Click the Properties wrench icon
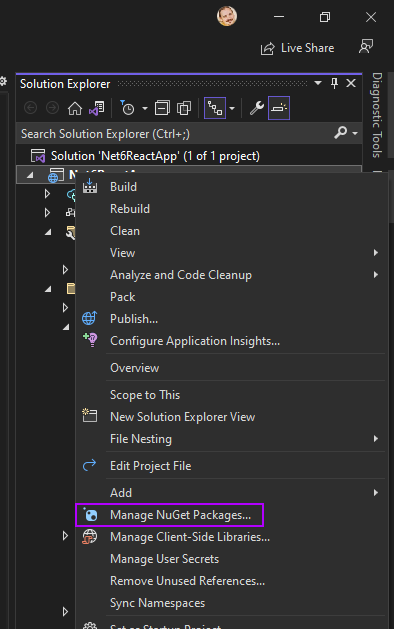This screenshot has width=394, height=629. [x=257, y=108]
